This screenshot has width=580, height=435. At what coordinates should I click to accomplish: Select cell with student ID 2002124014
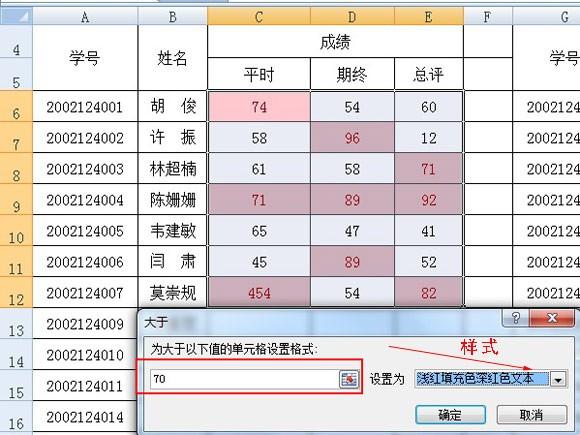point(85,417)
